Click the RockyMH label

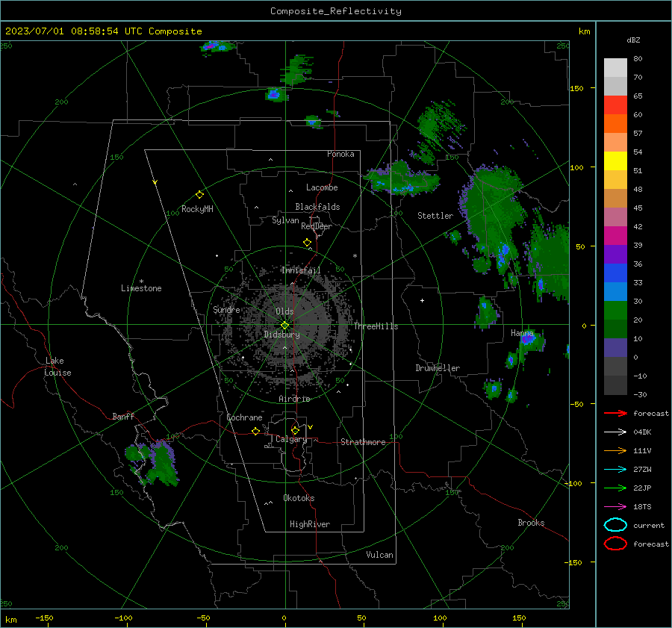point(197,209)
